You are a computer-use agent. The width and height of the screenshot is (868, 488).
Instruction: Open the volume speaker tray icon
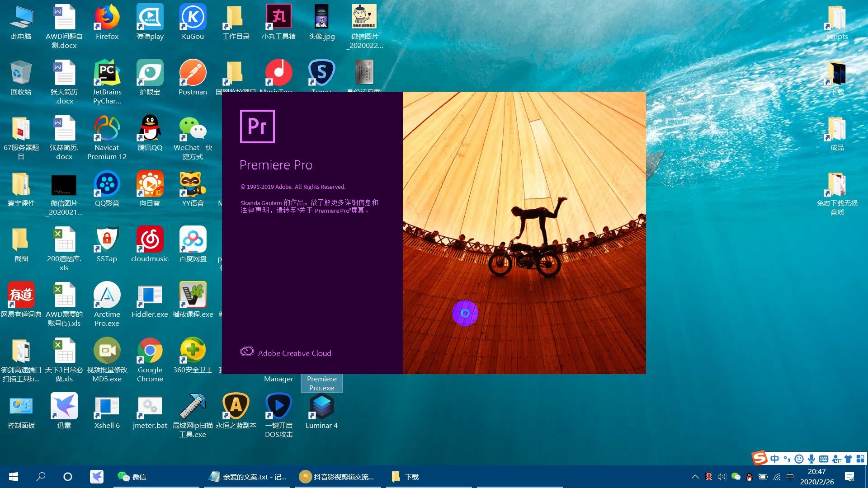coord(722,477)
